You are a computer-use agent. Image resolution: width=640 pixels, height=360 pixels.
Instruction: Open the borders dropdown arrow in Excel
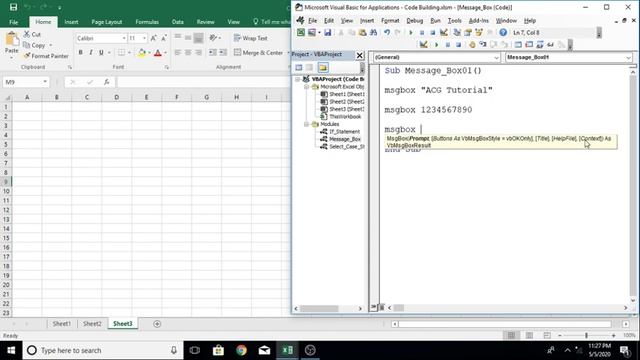pos(129,53)
